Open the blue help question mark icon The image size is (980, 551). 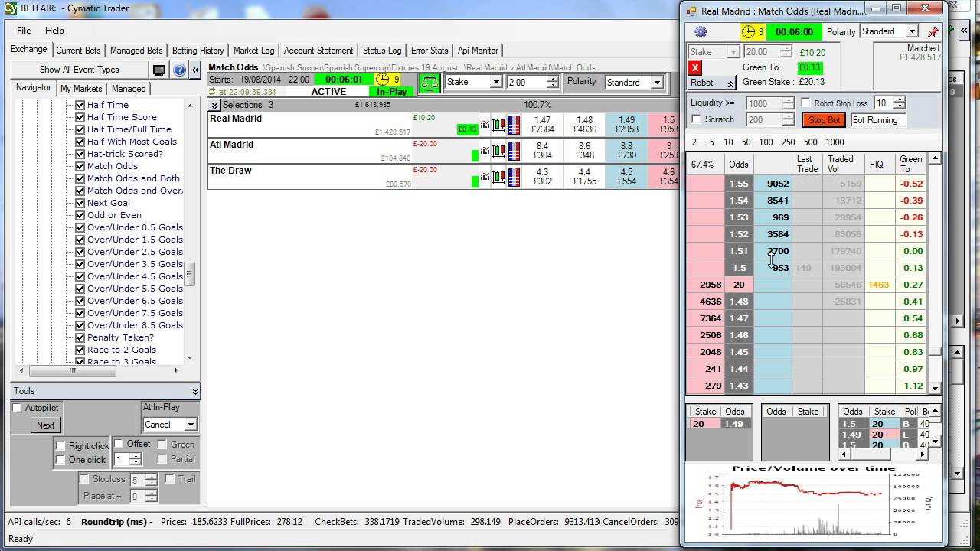click(179, 70)
